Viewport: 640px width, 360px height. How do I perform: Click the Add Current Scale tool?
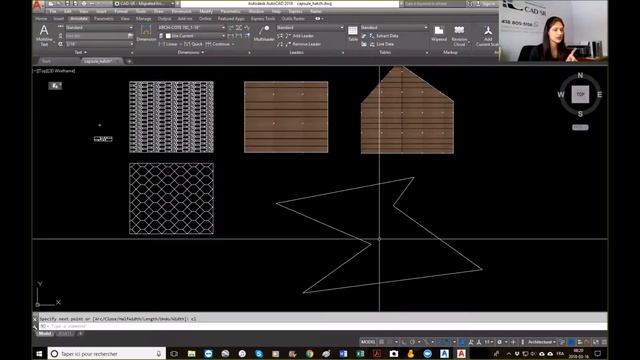[487, 36]
